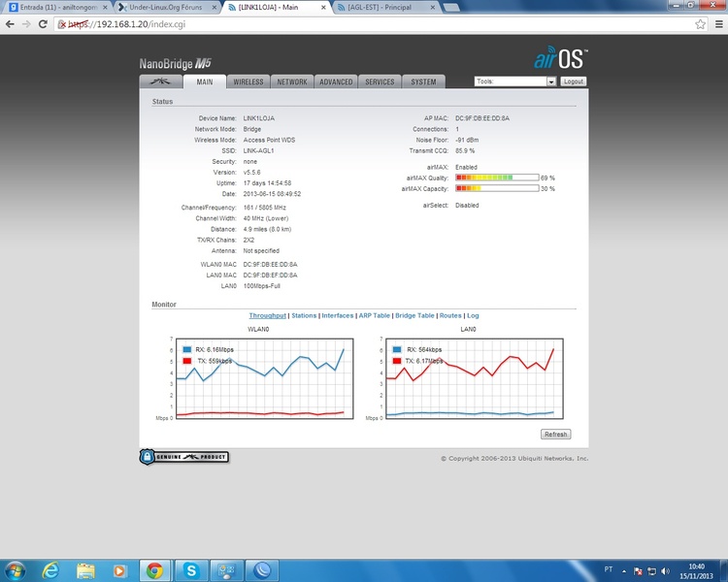Open the ARP Table link
Image resolution: width=728 pixels, height=582 pixels.
(375, 315)
